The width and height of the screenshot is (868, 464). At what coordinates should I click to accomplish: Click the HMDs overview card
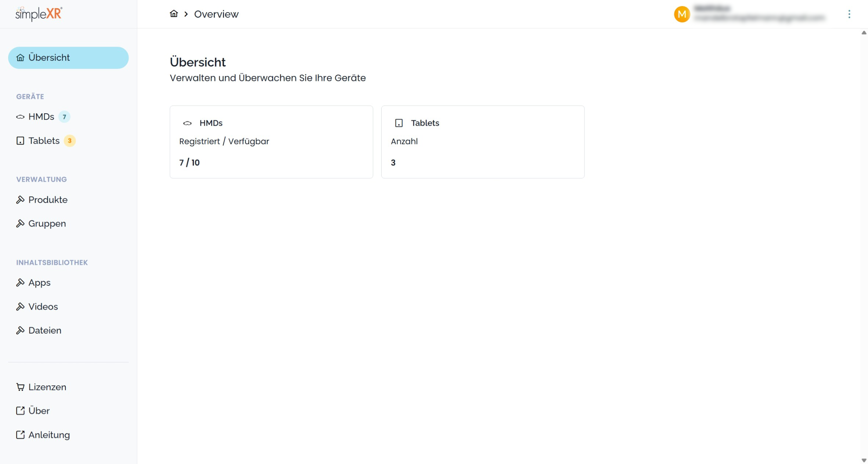click(x=271, y=142)
